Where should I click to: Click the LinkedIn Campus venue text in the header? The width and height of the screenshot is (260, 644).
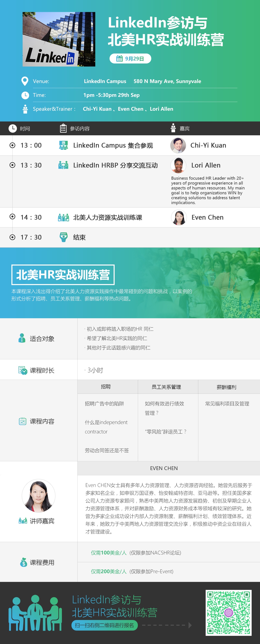coord(105,81)
